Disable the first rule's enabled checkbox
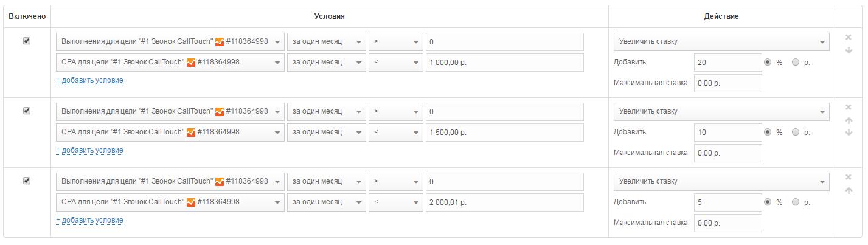Screen dimensions: 868x245 pyautogui.click(x=27, y=41)
